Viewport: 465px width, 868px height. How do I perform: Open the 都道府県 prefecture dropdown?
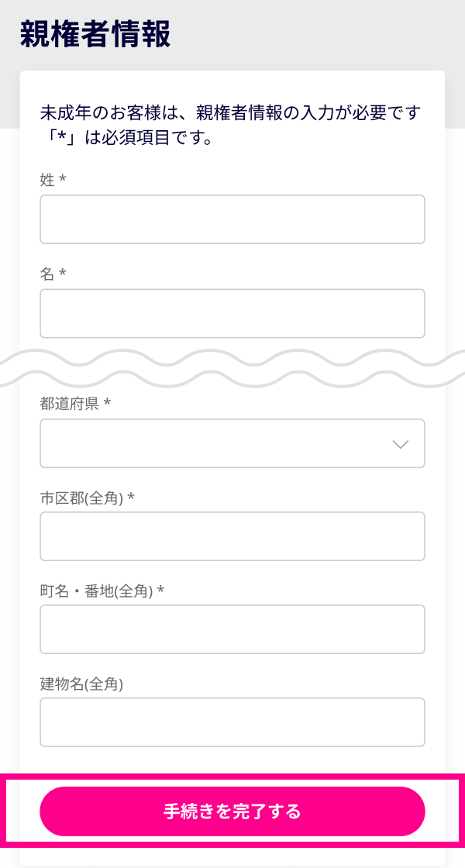pos(232,443)
